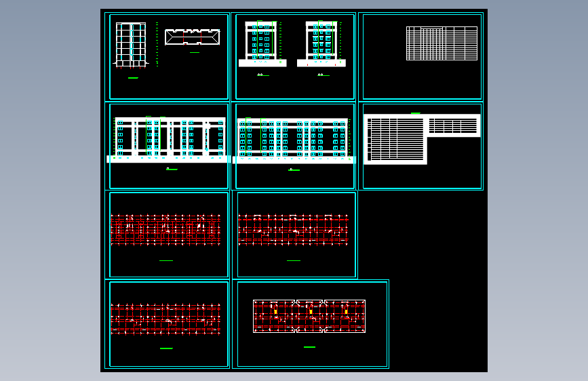Click the middle yellow marker in the outlined floor plan
588x381 pixels.
[311, 312]
